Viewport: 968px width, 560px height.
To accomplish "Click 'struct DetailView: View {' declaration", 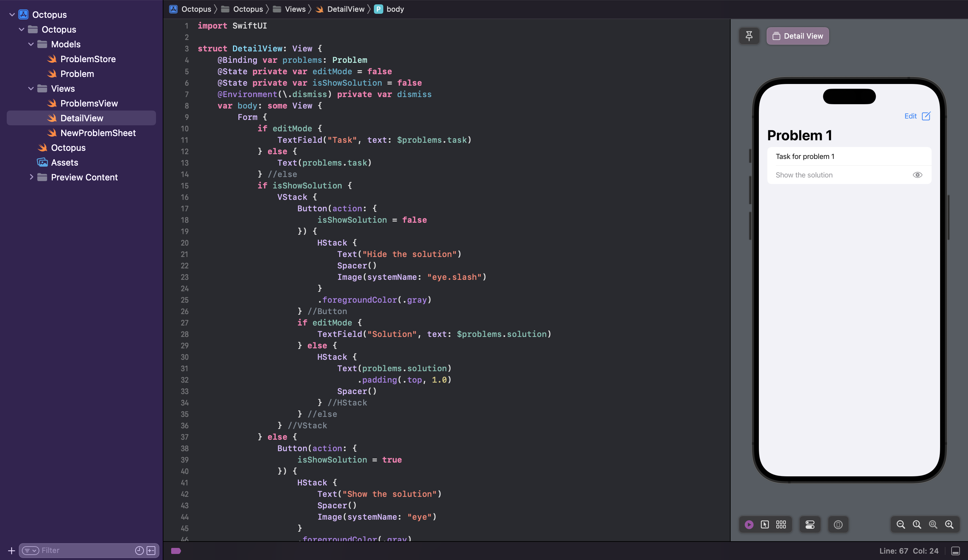I will coord(260,48).
